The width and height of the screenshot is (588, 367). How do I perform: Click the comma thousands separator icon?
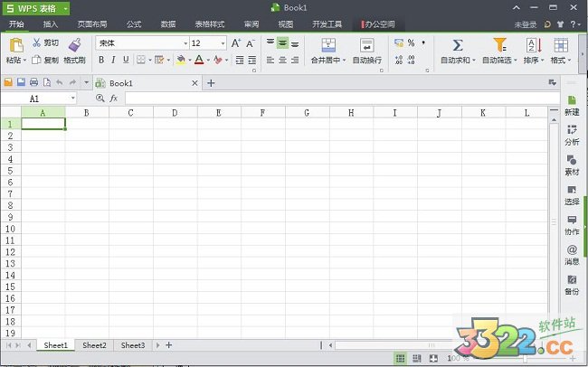423,42
